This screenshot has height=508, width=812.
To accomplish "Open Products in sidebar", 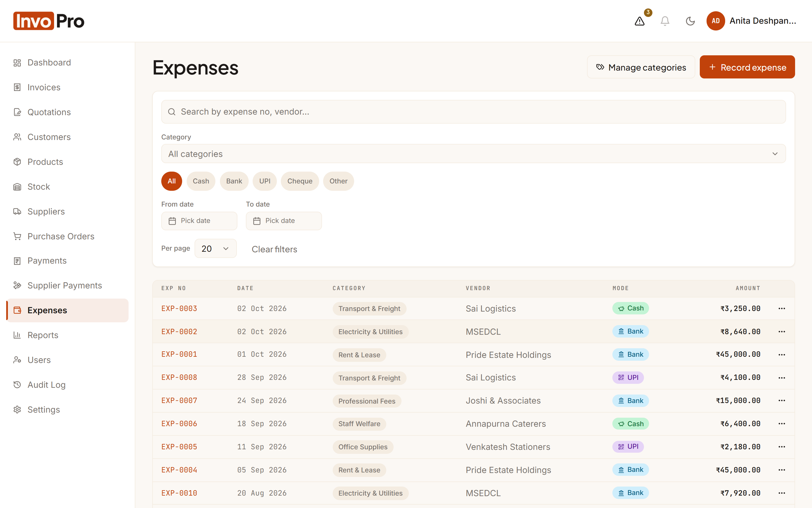I will (67, 162).
